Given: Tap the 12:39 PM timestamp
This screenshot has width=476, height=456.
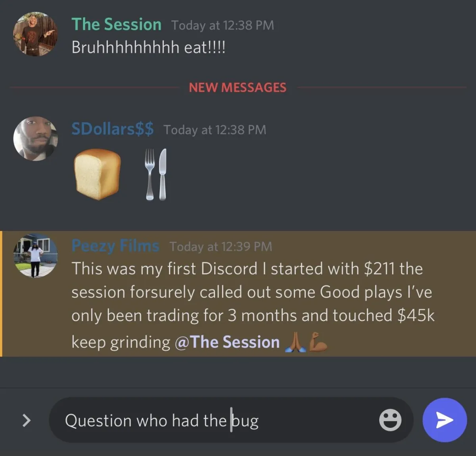Looking at the screenshot, I should 221,246.
